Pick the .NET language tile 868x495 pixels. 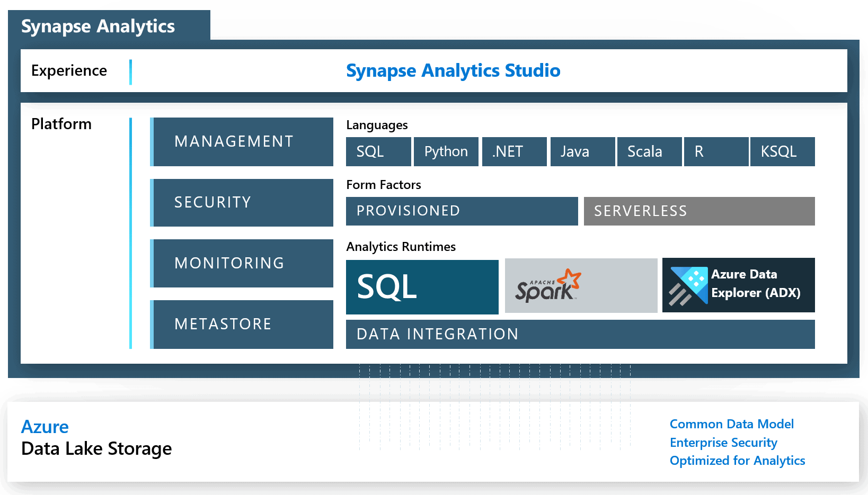click(x=515, y=151)
